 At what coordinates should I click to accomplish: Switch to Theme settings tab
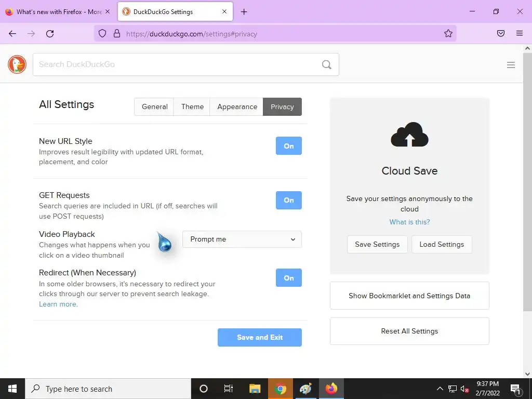pos(192,107)
